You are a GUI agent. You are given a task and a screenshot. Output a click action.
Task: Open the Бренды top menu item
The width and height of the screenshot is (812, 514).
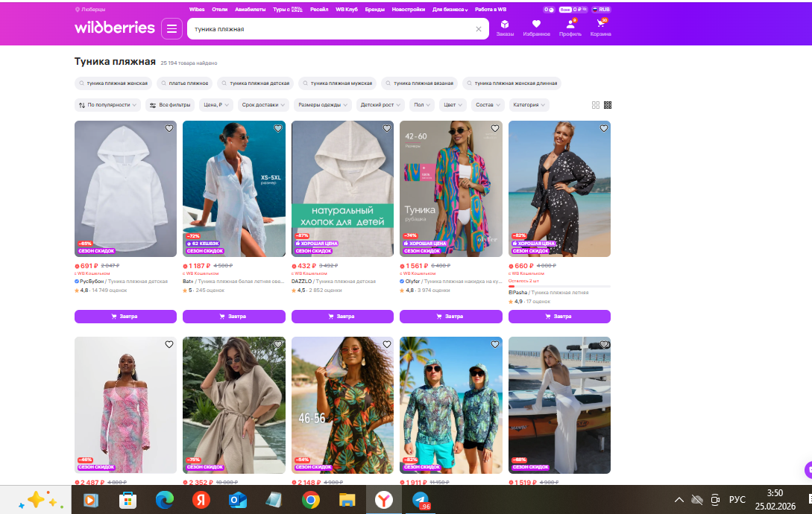374,10
